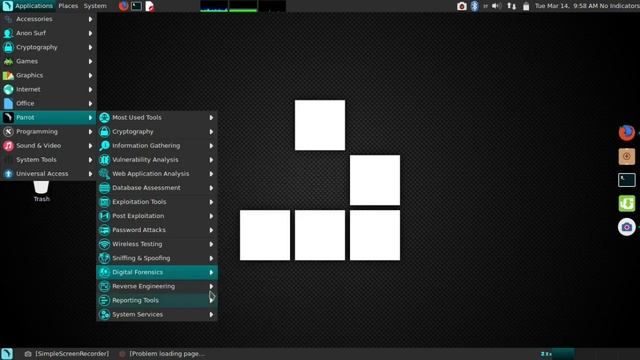Viewport: 640px width, 360px height.
Task: Open the network connections indicator
Action: coord(511,6)
